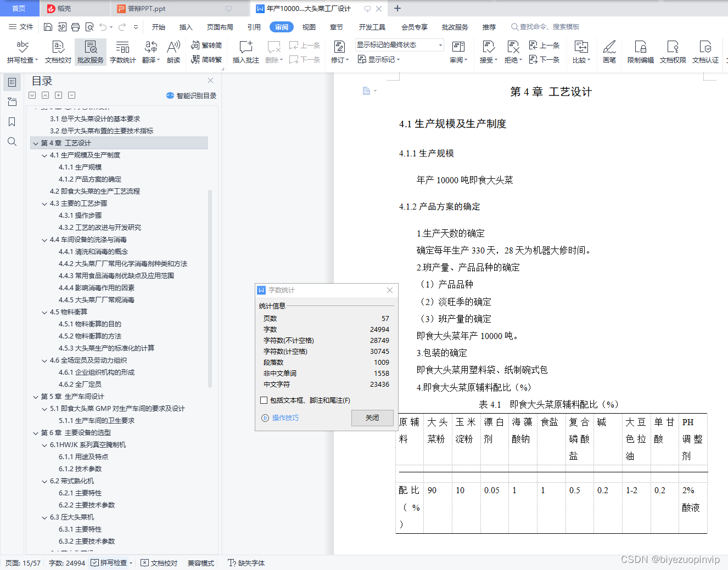Collapse the 4.5 物料衡算 node

click(44, 312)
